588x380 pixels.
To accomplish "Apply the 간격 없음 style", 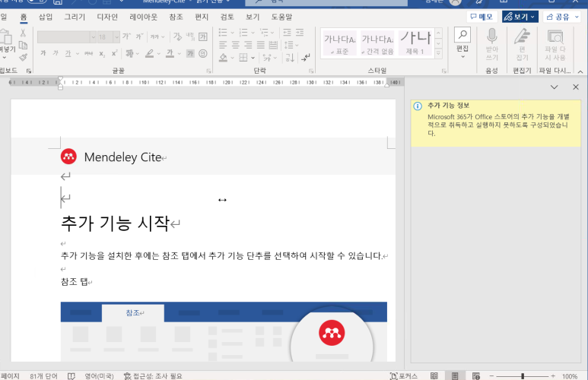I will point(377,43).
